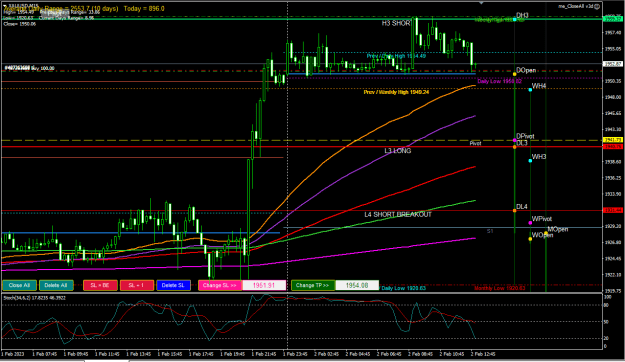Image resolution: width=625 pixels, height=362 pixels.
Task: Click the magenta Daily Low label
Action: pyautogui.click(x=499, y=81)
